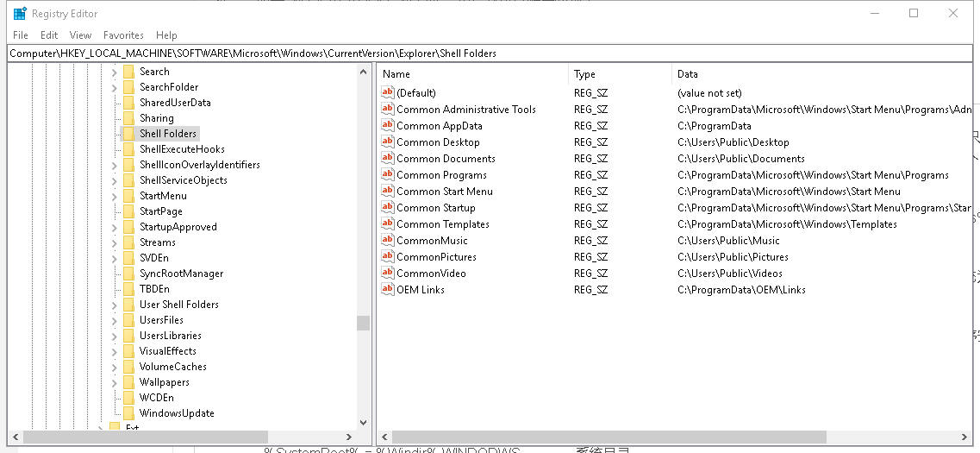Select the WindowsUpdate folder icon
The image size is (980, 453).
point(128,413)
